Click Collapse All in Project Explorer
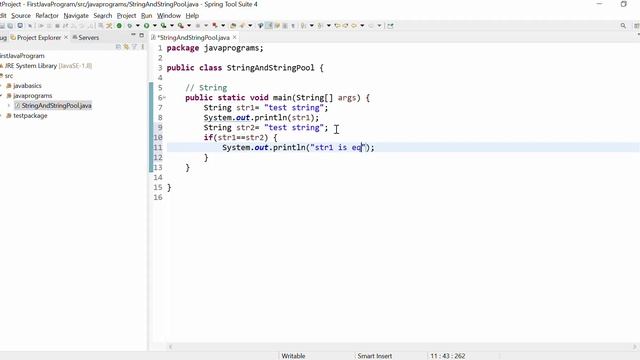This screenshot has height=360, width=640. (x=118, y=47)
